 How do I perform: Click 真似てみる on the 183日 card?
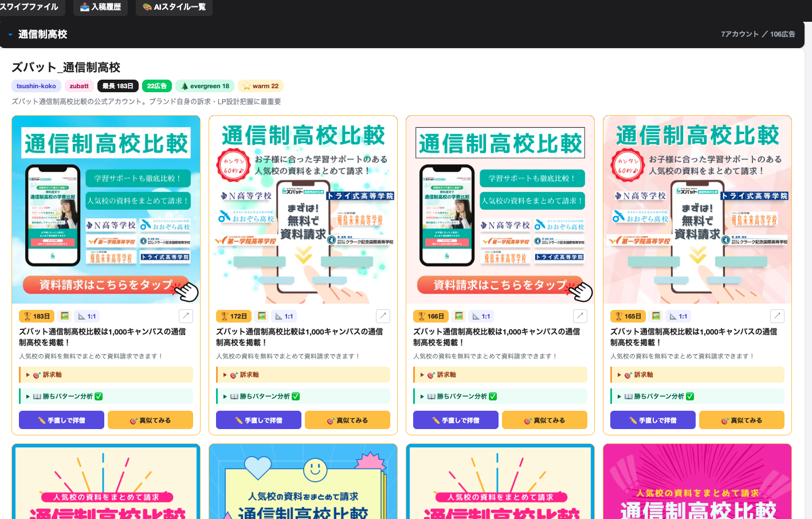[x=150, y=420]
